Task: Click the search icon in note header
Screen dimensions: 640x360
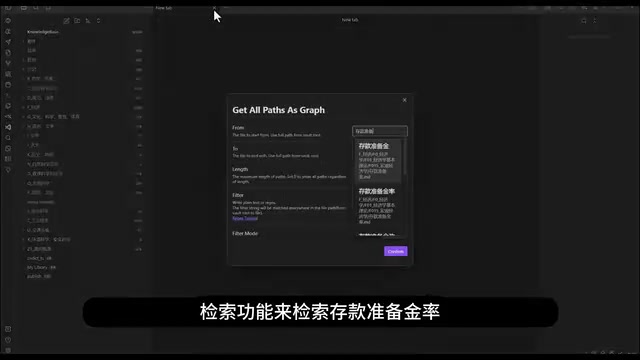Action: coord(584,21)
